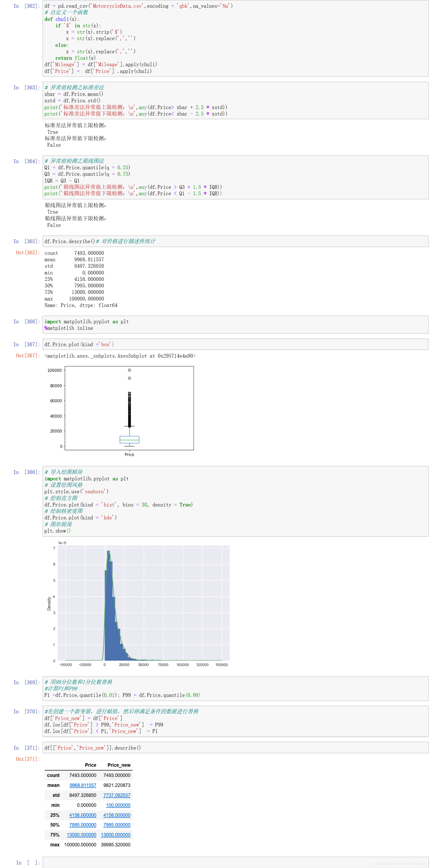Click the 39995.320000 max Price_new value

tap(116, 845)
